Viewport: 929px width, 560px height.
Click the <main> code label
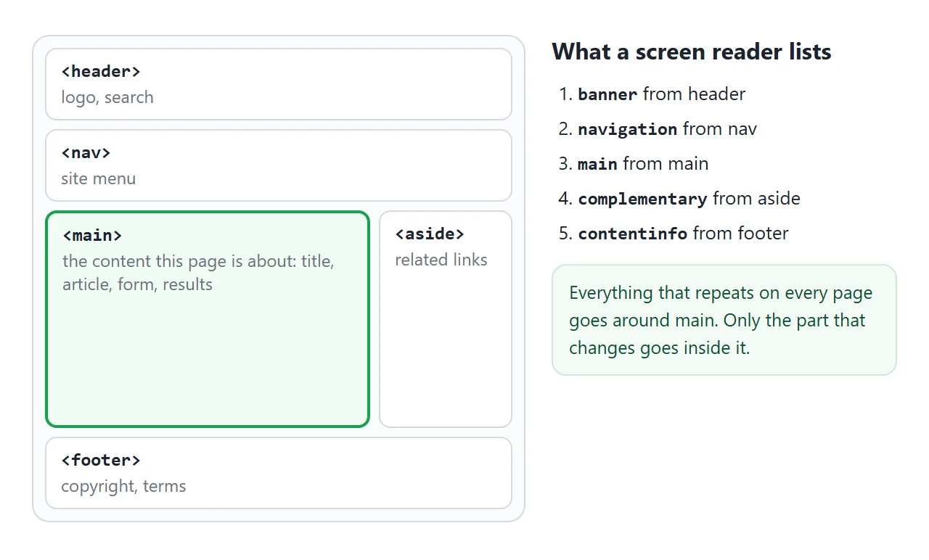92,236
